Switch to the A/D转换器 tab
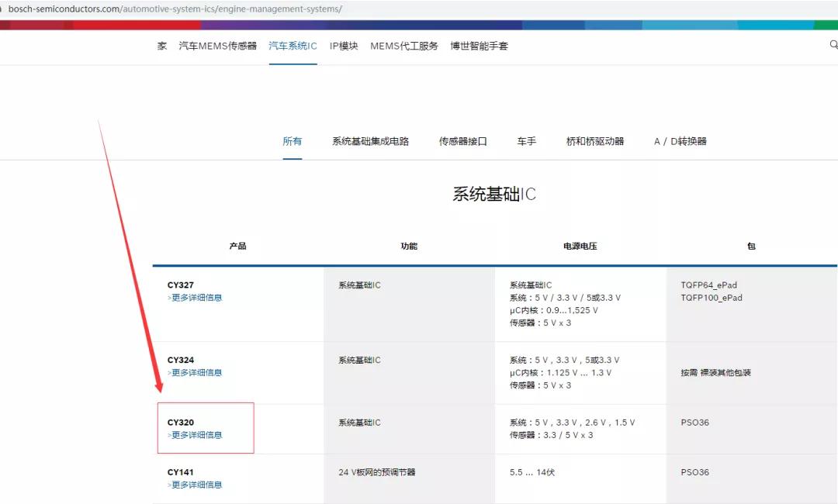Image resolution: width=838 pixels, height=504 pixels. 680,141
